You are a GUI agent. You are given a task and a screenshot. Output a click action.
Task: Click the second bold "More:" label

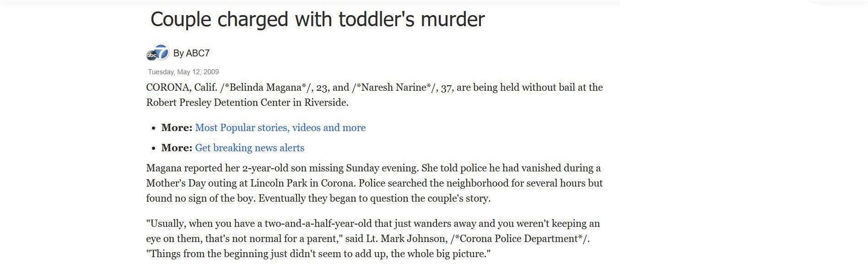click(177, 148)
